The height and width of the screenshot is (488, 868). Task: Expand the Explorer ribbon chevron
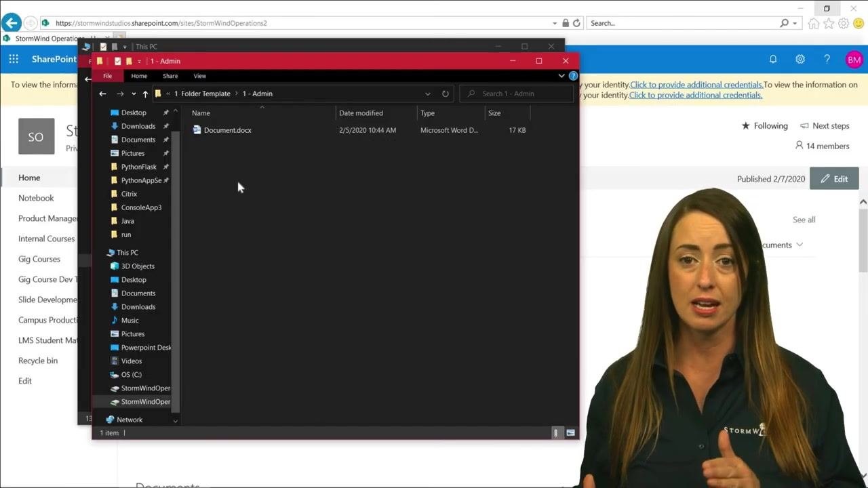tap(561, 76)
